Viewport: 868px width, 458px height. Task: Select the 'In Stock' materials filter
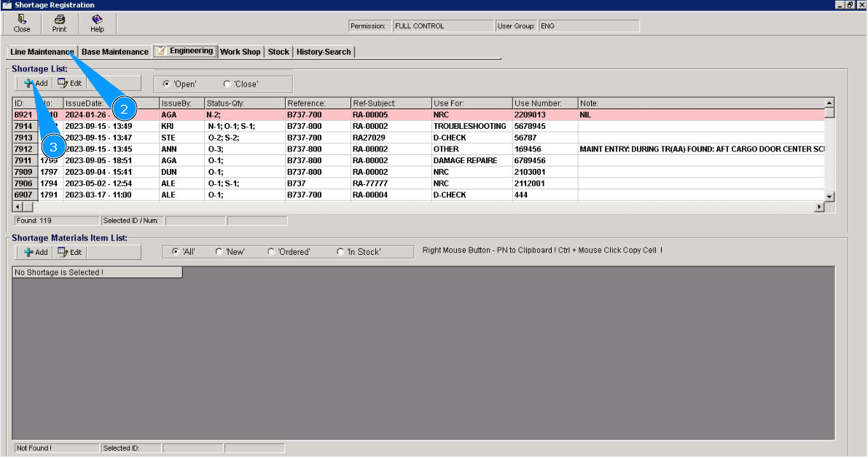click(x=359, y=252)
